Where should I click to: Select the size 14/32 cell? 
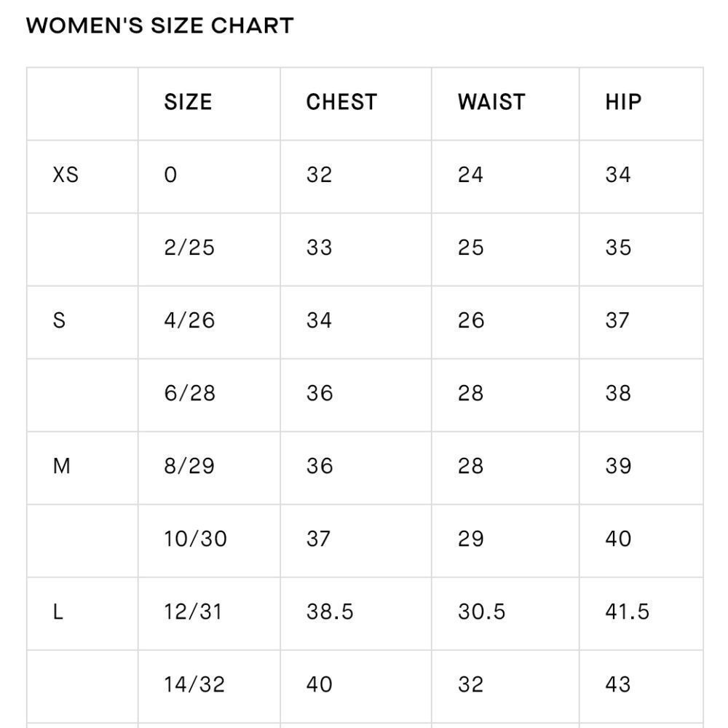pyautogui.click(x=194, y=684)
